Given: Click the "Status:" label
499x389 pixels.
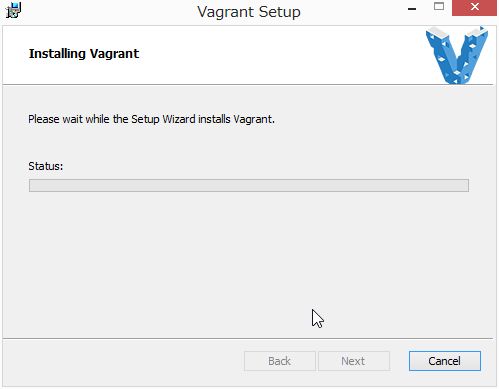Looking at the screenshot, I should 46,166.
